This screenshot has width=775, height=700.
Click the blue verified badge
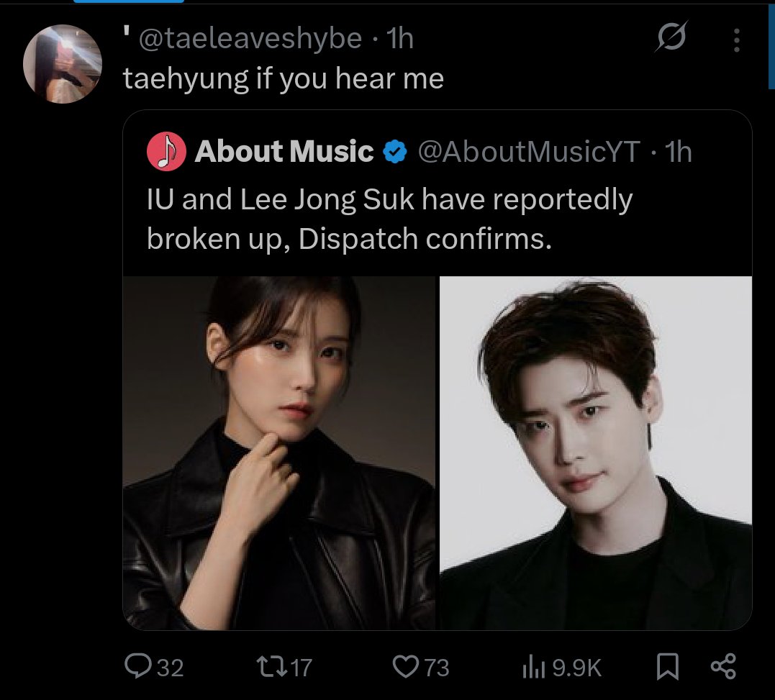coord(395,152)
